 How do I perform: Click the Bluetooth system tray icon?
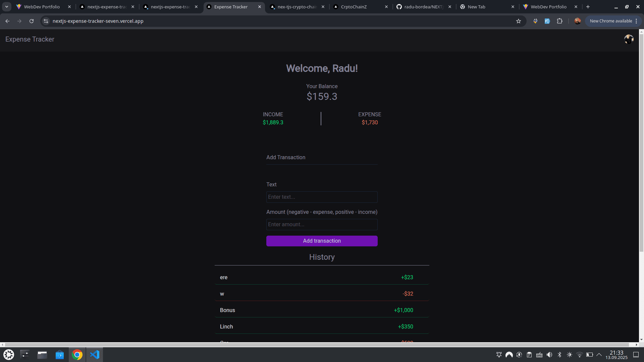559,355
